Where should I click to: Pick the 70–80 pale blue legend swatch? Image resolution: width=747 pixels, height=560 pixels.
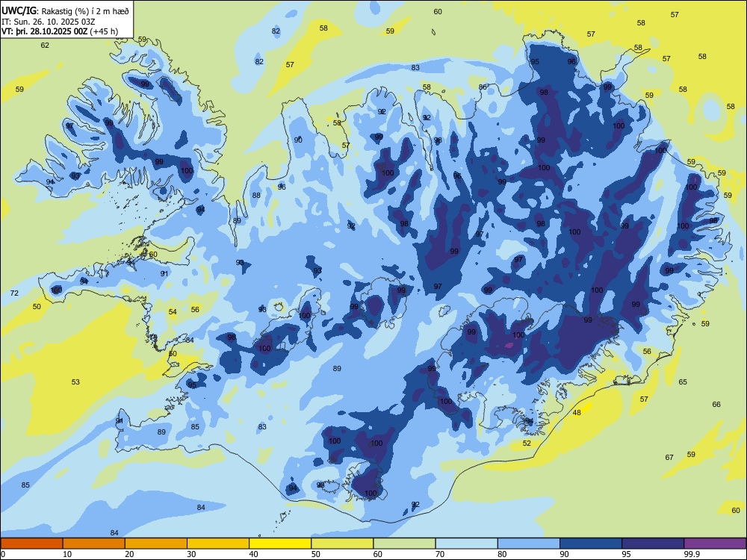tap(466, 544)
